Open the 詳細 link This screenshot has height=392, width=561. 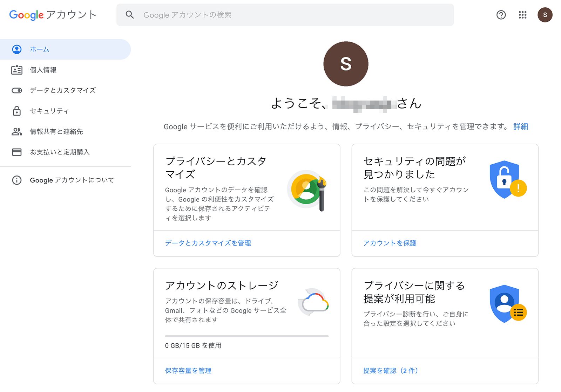(x=521, y=126)
